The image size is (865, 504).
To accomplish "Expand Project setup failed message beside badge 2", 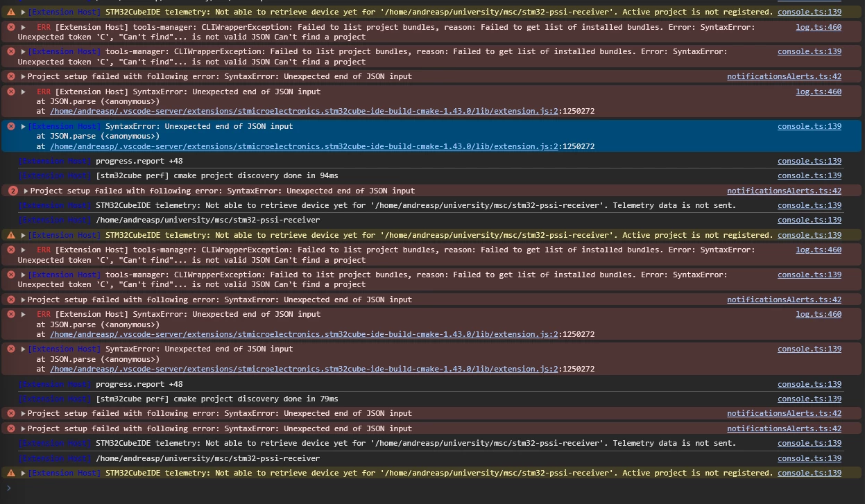I will pos(26,191).
